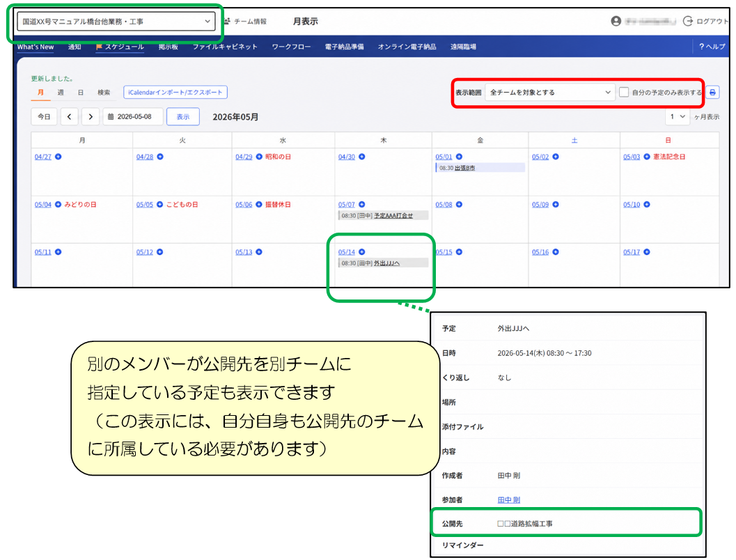Click the 今日 button

coord(44,117)
